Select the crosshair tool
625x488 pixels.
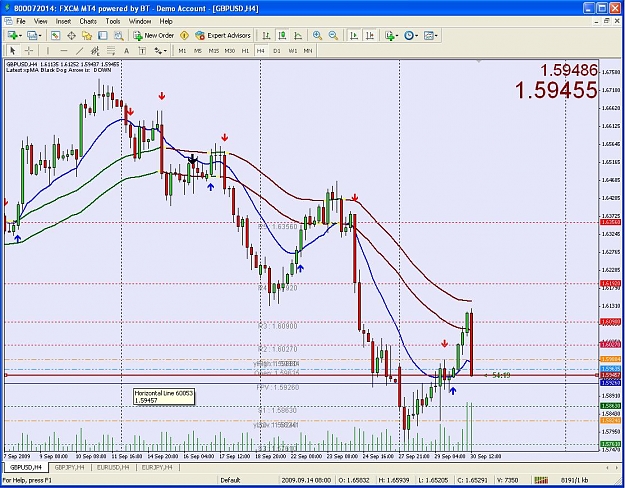tap(29, 51)
